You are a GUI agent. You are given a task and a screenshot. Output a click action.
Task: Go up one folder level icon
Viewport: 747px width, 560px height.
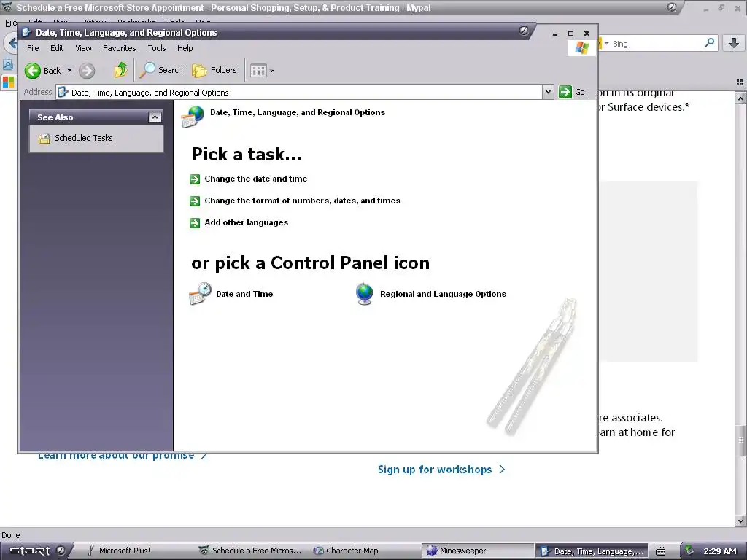121,70
